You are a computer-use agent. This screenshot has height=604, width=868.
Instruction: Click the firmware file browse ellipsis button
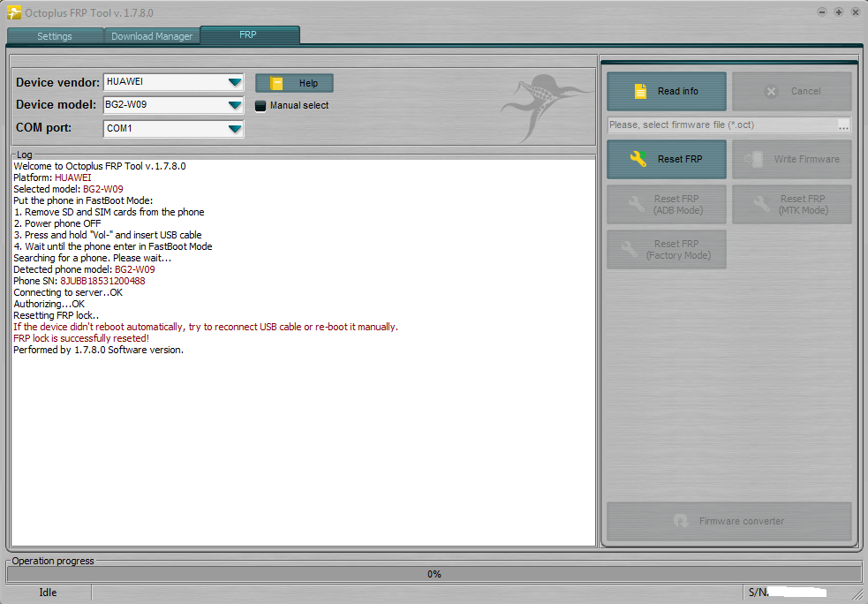[x=843, y=125]
